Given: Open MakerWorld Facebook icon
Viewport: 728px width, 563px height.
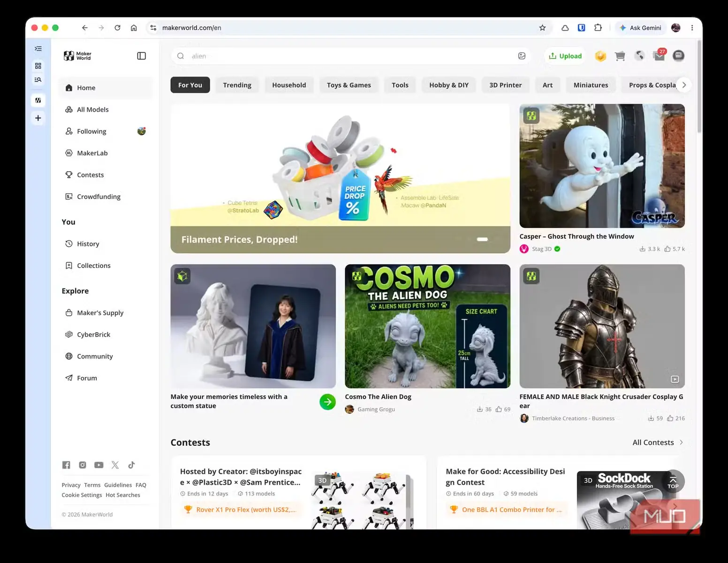Looking at the screenshot, I should pos(66,465).
